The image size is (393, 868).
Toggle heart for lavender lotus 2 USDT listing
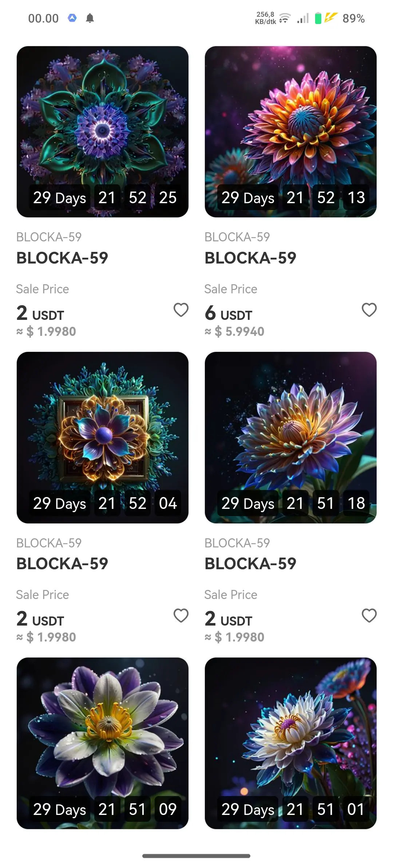369,616
